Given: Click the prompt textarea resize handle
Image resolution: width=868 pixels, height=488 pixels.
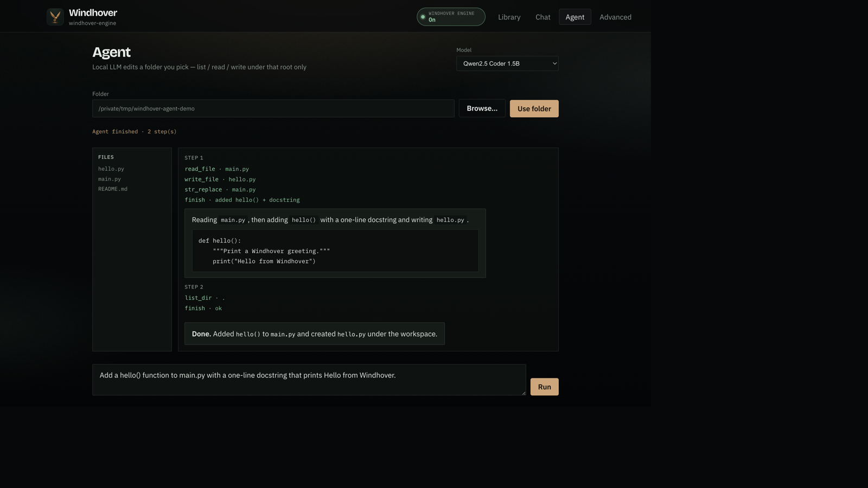Looking at the screenshot, I should (524, 393).
